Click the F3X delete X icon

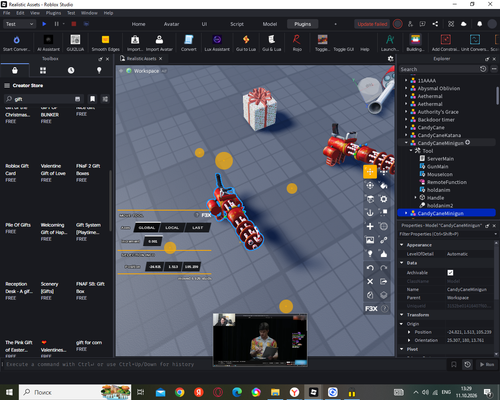point(370,281)
